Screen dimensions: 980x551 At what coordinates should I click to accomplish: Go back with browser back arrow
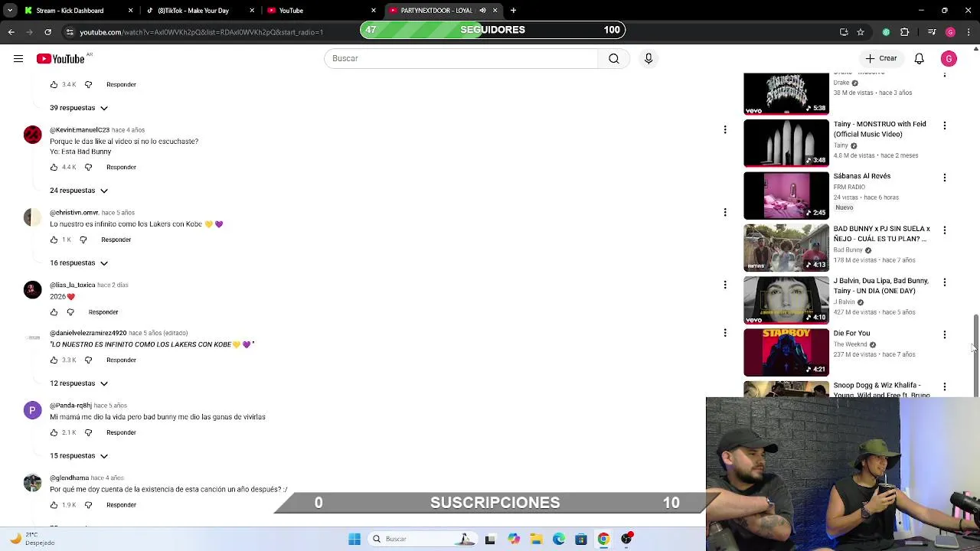point(11,32)
